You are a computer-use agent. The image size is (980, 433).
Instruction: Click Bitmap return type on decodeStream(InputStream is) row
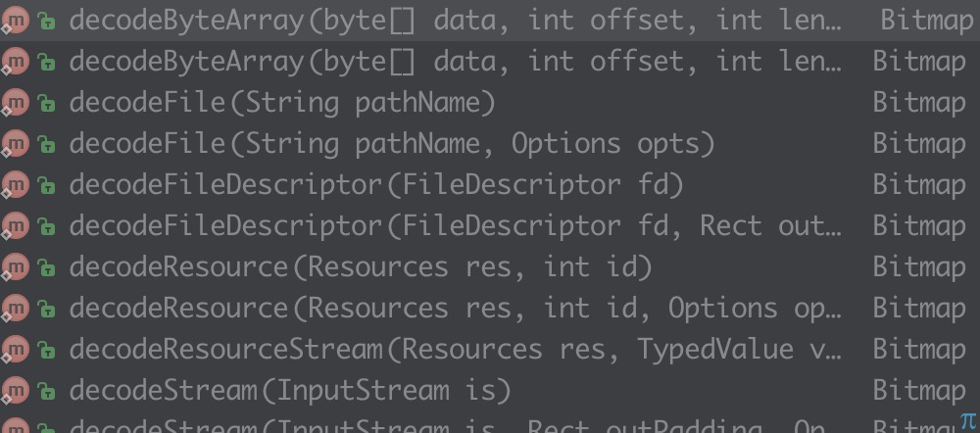(x=918, y=391)
